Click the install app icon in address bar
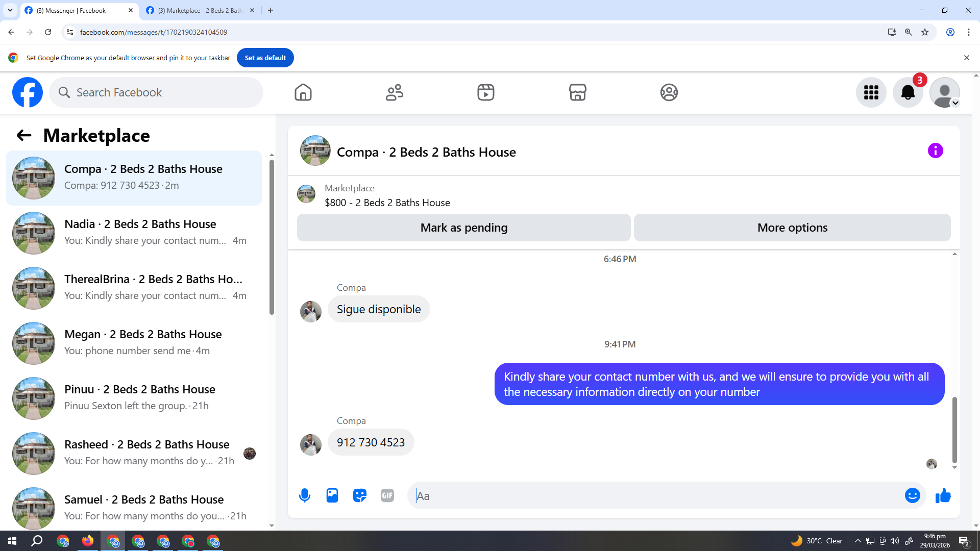Viewport: 980px width, 551px height. coord(892,32)
